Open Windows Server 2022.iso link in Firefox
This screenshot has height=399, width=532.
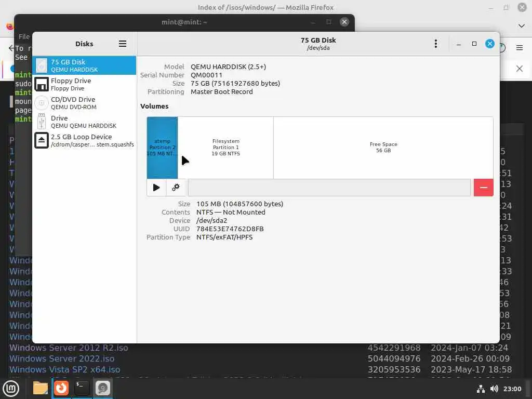coord(62,358)
